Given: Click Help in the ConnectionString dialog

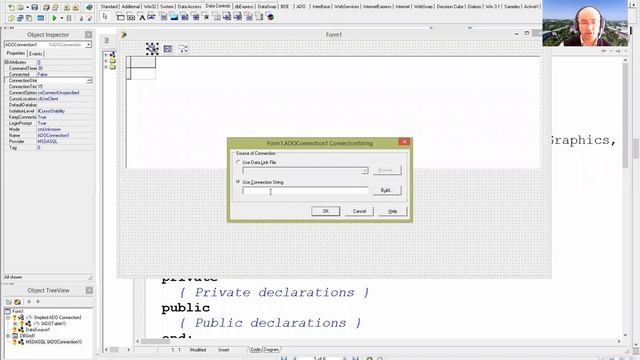Looking at the screenshot, I should [393, 211].
